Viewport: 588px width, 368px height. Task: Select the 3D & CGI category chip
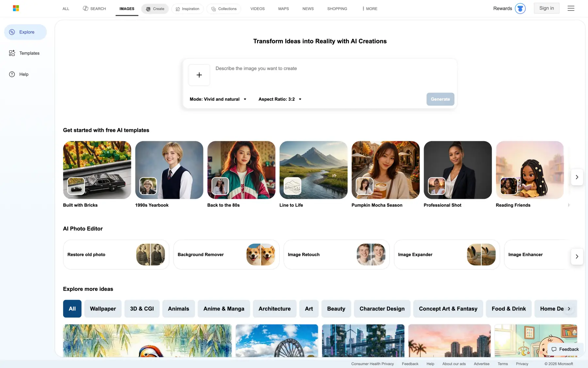[142, 309]
